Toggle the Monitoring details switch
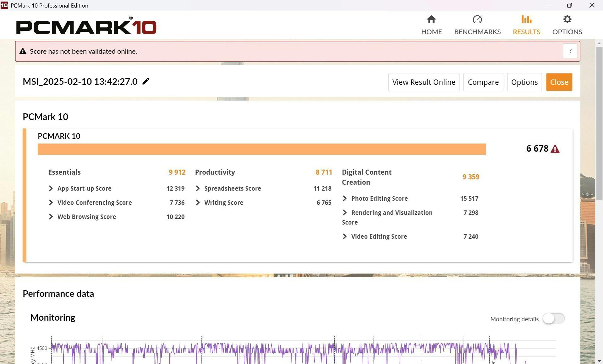Image resolution: width=603 pixels, height=364 pixels. pos(554,318)
